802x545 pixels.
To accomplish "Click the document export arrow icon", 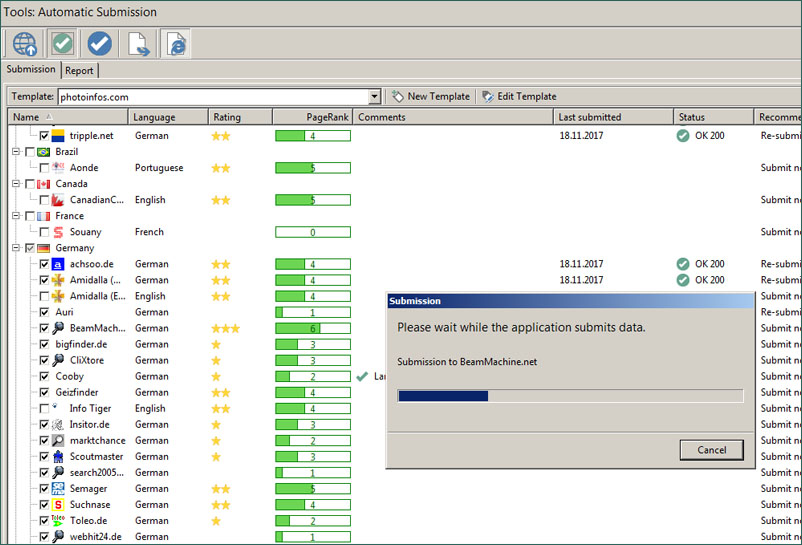I will 137,44.
